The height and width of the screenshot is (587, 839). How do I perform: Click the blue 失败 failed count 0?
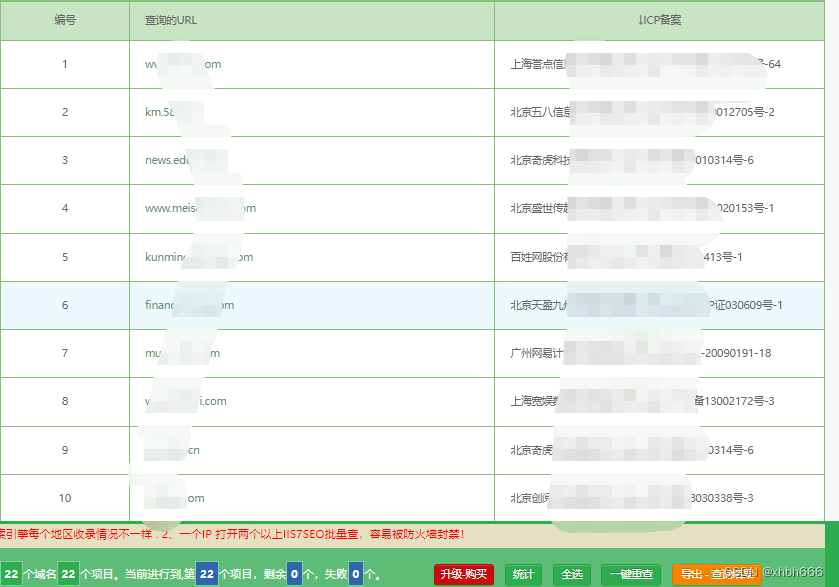[x=356, y=574]
